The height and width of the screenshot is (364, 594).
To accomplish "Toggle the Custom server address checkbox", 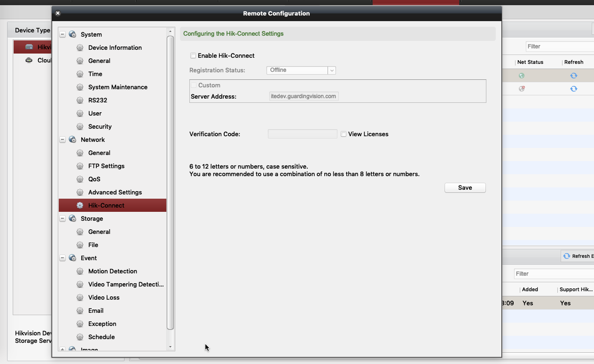I will (x=193, y=85).
